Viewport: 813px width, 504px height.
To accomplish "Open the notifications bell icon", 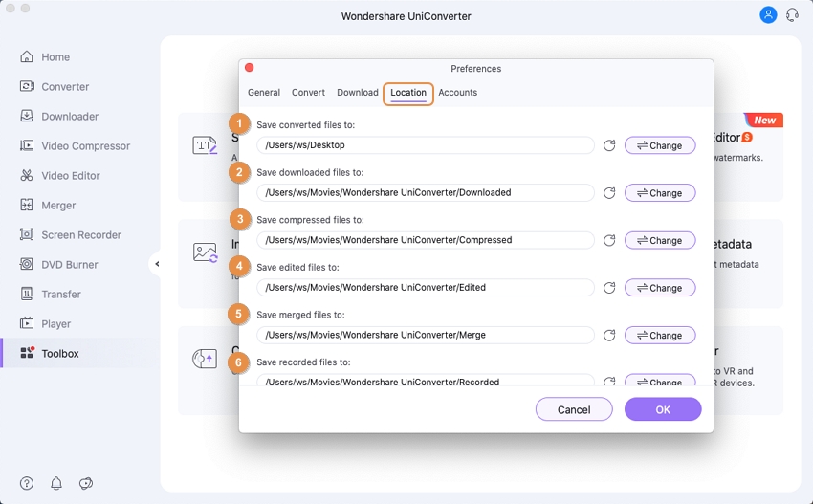I will coord(56,483).
